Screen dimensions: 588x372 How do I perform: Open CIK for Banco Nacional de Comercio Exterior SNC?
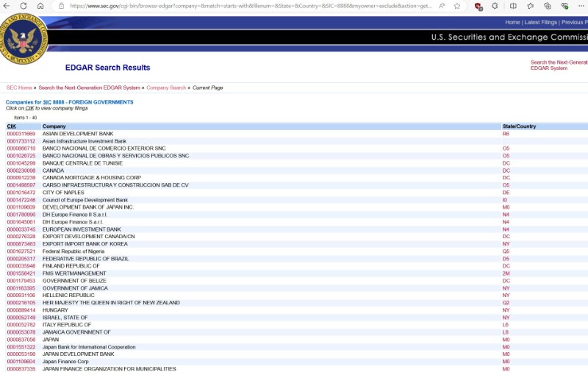tap(21, 148)
